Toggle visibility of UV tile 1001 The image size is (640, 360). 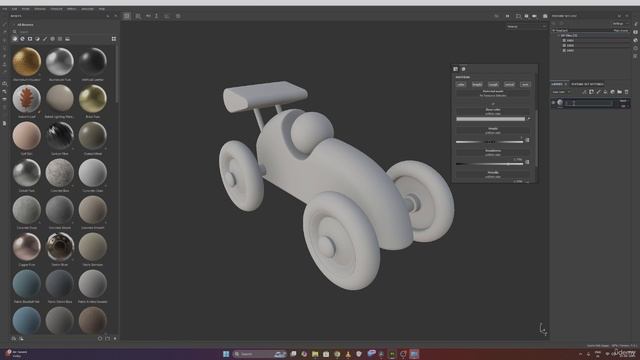(x=564, y=40)
